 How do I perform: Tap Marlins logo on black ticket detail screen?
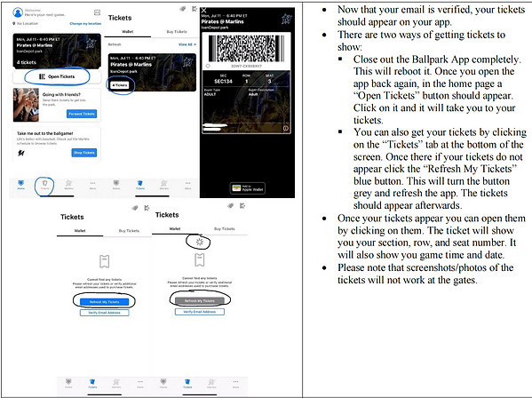tap(287, 19)
